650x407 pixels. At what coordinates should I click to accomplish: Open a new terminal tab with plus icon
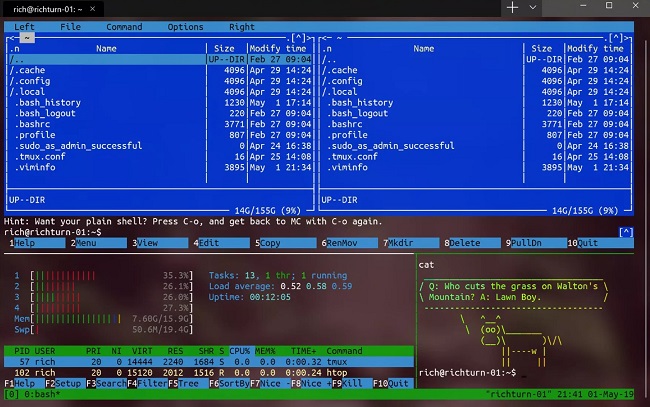(x=513, y=7)
